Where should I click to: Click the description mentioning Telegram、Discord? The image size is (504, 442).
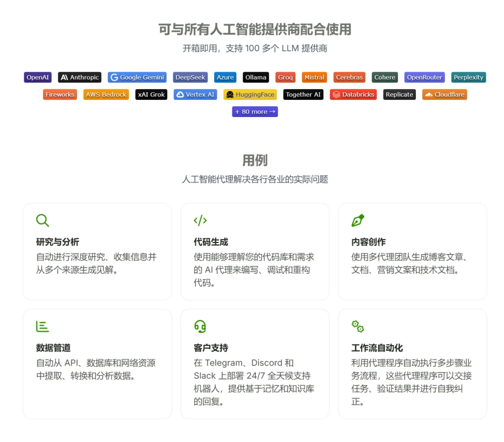pyautogui.click(x=254, y=382)
